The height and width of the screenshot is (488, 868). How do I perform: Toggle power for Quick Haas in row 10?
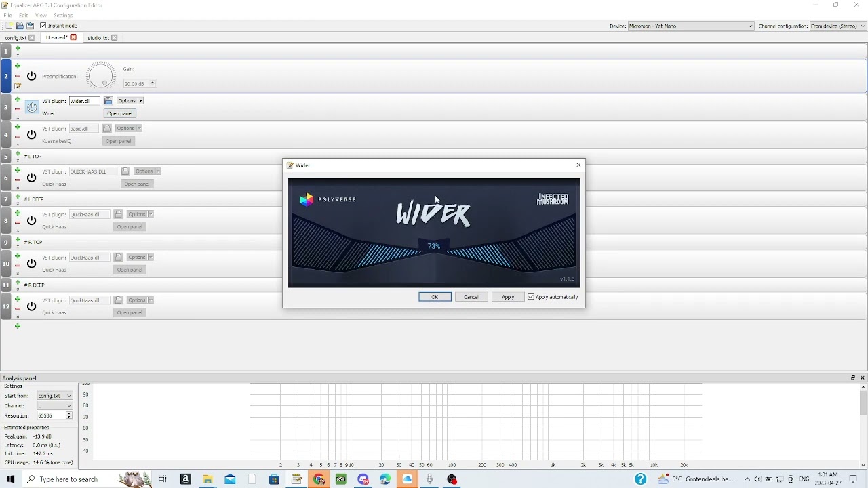point(31,263)
